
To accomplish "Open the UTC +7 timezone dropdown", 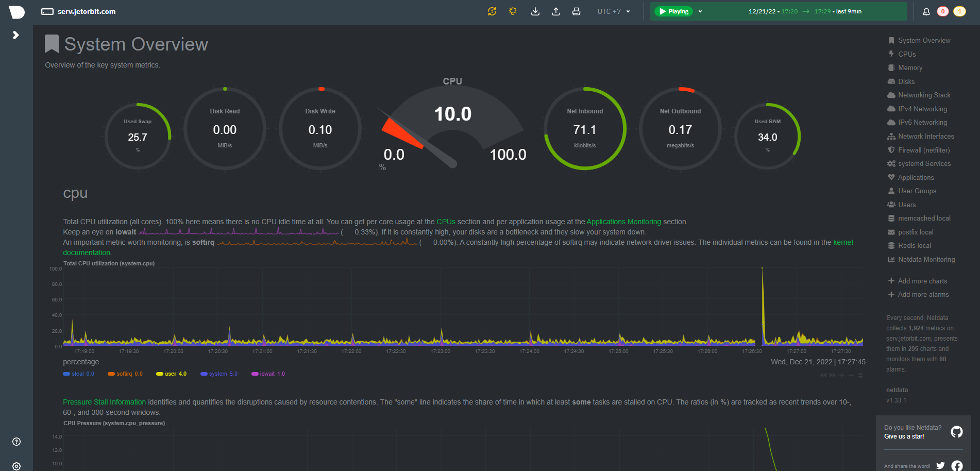I will [x=613, y=11].
